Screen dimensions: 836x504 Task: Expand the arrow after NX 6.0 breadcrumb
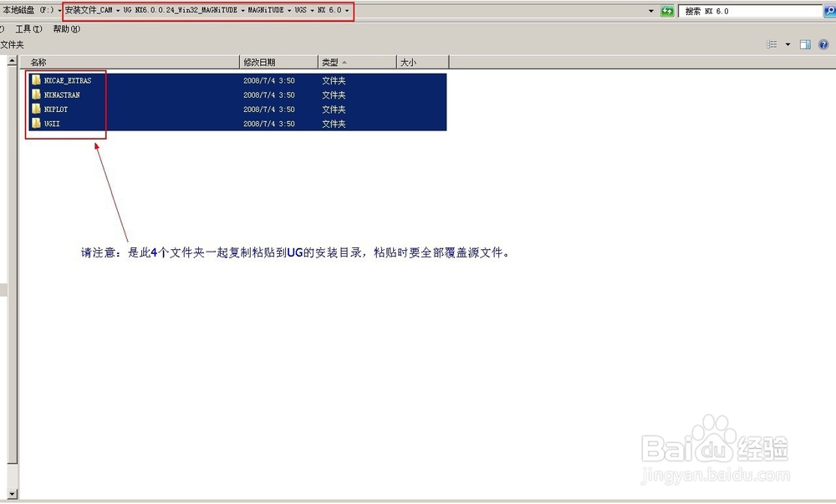click(347, 11)
